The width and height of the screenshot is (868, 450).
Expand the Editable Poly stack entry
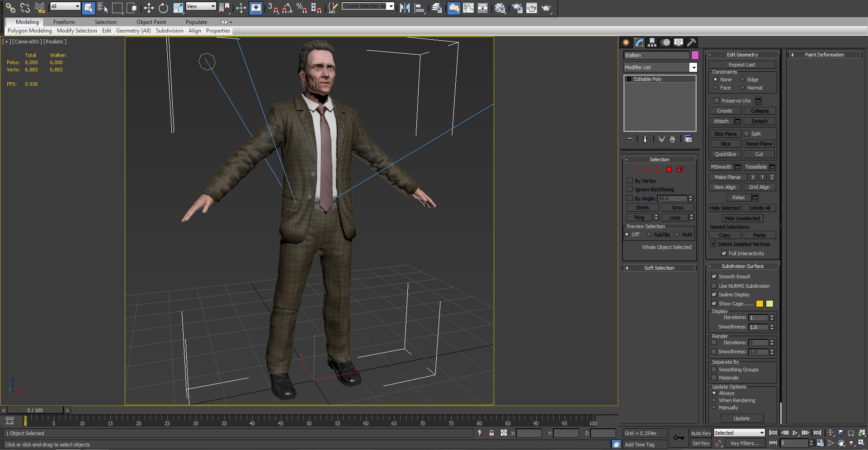pos(629,79)
